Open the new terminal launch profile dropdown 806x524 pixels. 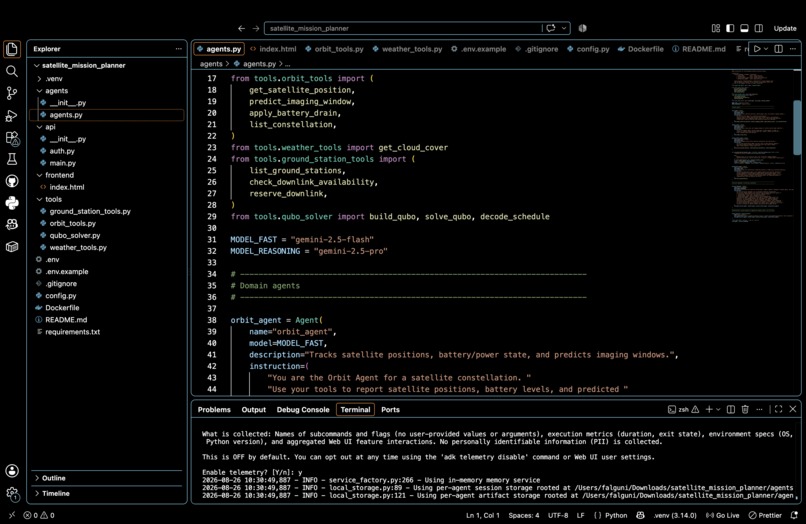point(718,409)
